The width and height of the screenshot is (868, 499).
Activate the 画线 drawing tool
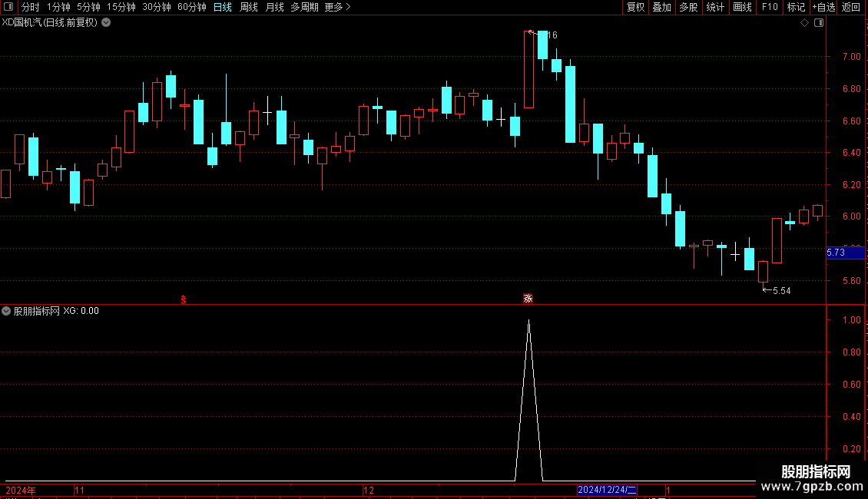(742, 7)
